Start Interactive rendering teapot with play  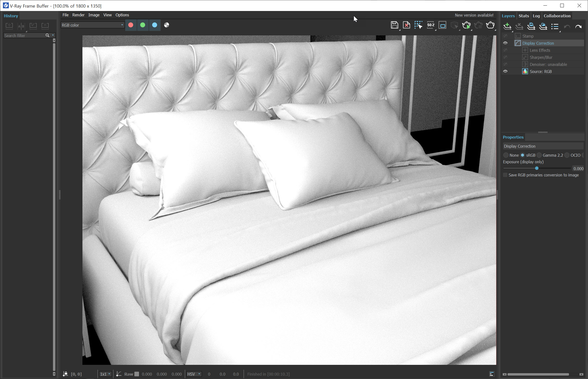(x=466, y=25)
